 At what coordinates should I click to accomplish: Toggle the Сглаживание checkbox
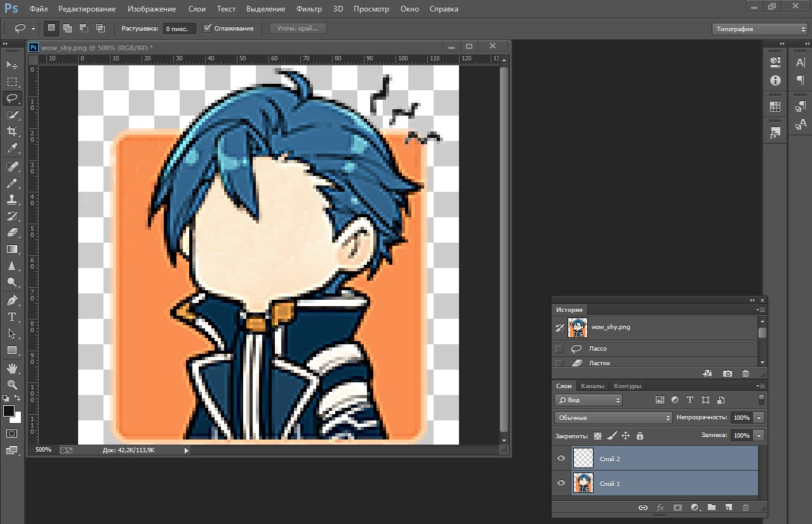(x=207, y=29)
